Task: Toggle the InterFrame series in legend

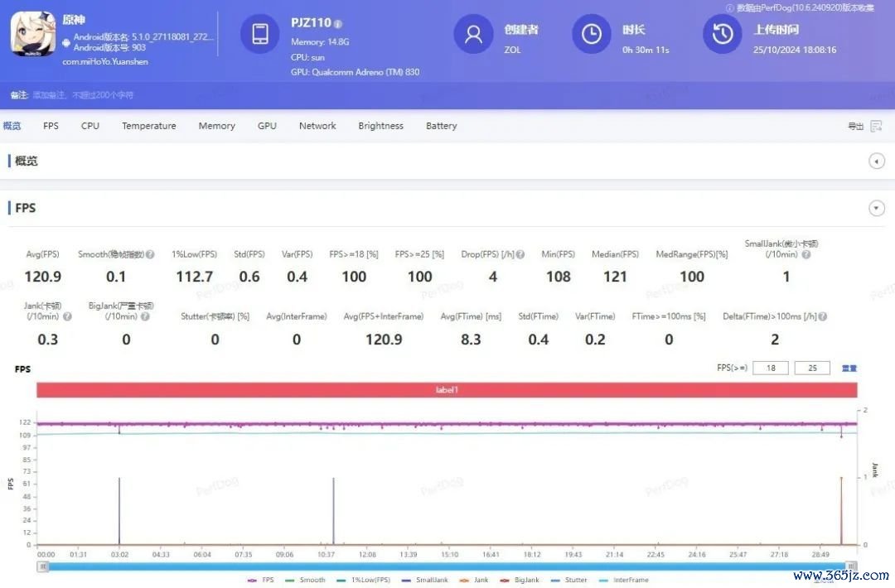Action: (x=624, y=580)
